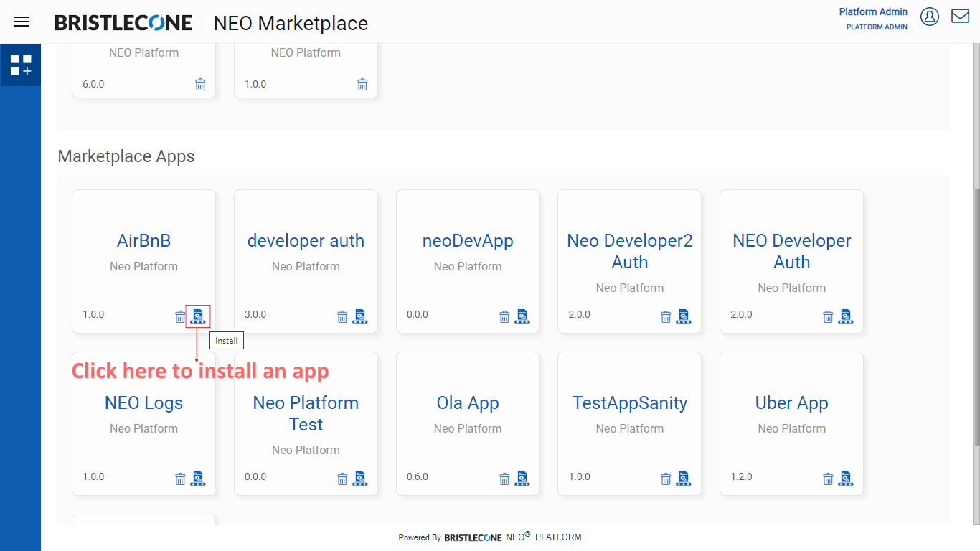Delete the Uber App
Image resolution: width=980 pixels, height=551 pixels.
click(828, 479)
